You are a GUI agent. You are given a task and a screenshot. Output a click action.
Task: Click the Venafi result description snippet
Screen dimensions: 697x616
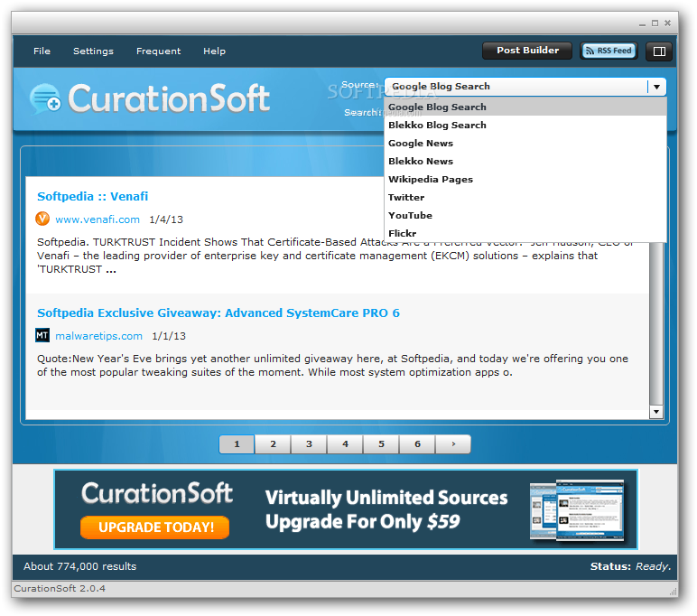point(334,256)
